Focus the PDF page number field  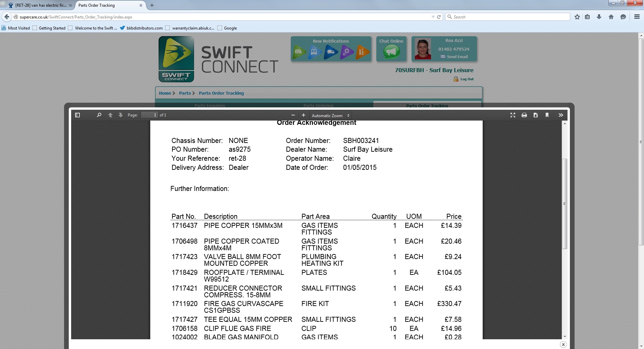point(149,115)
